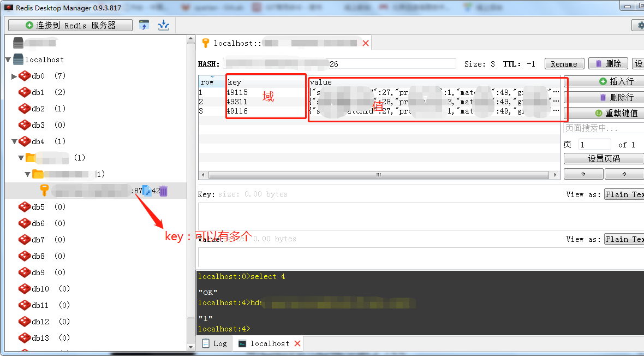Click the import connections icon
This screenshot has width=644, height=356.
144,25
